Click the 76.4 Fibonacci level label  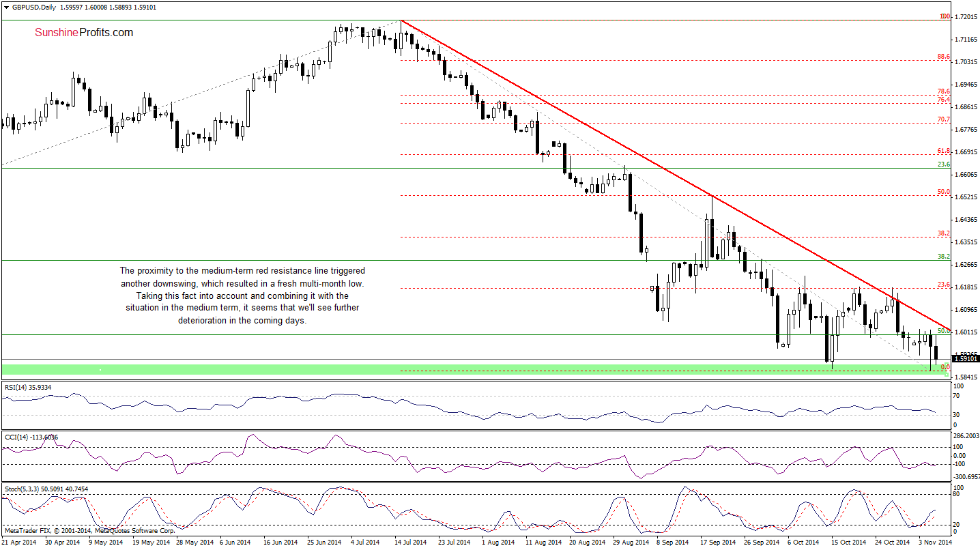tap(943, 100)
